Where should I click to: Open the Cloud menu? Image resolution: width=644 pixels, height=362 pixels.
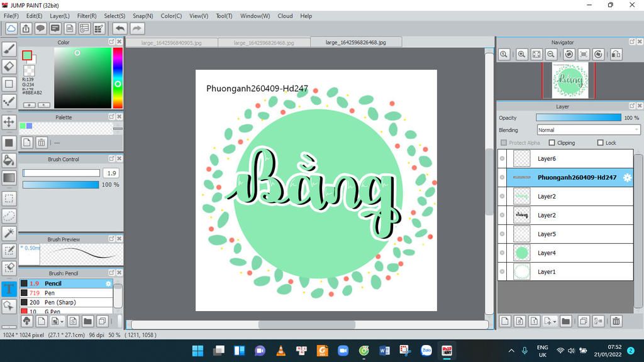coord(285,16)
